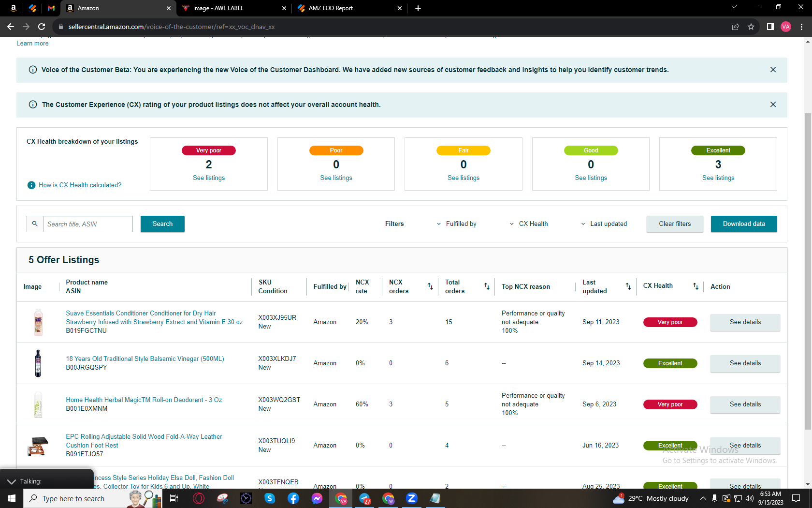Click the EPC Foot Rest product thumbnail
Screen dimensions: 812x508
[x=38, y=446]
